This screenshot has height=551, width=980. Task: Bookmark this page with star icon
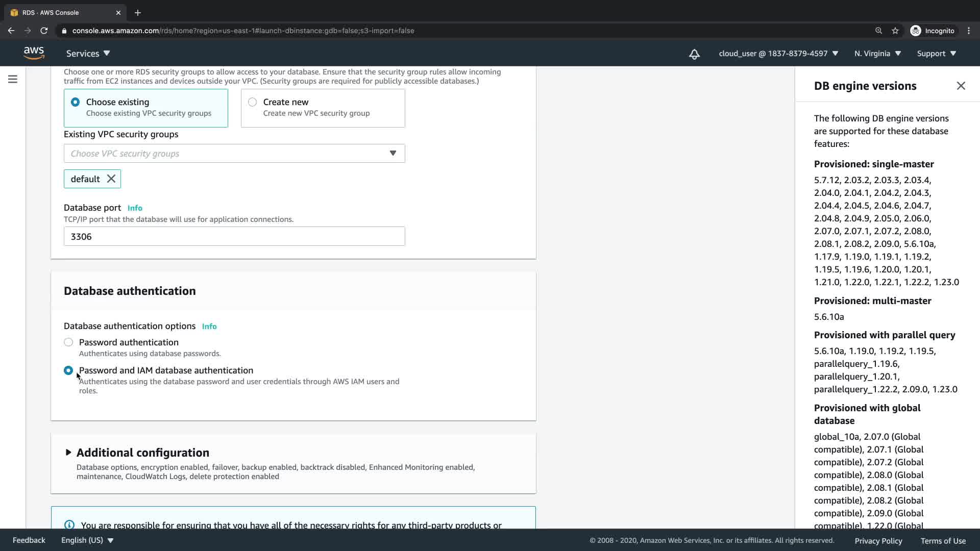895,31
